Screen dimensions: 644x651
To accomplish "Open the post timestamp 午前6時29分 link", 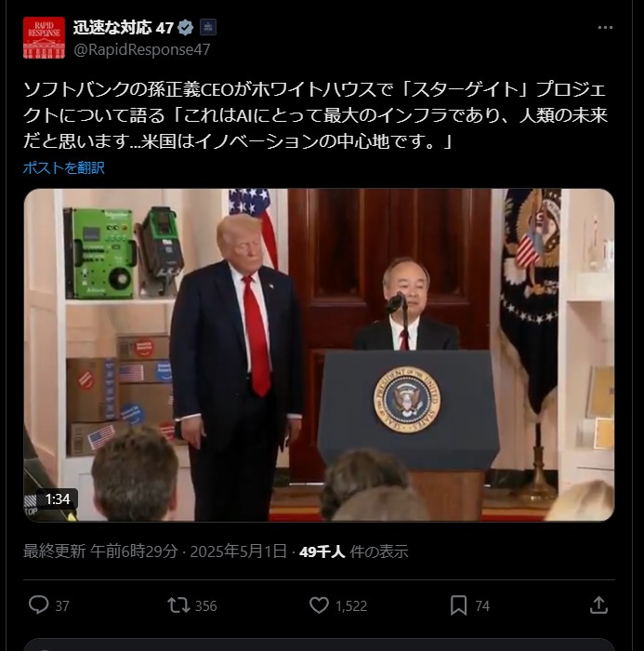I will (x=134, y=551).
